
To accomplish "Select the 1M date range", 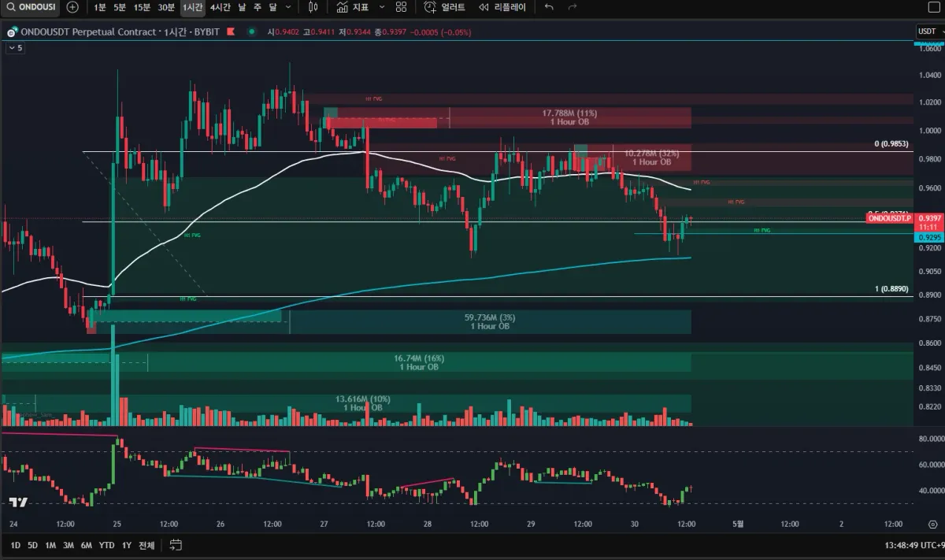I will coord(50,545).
